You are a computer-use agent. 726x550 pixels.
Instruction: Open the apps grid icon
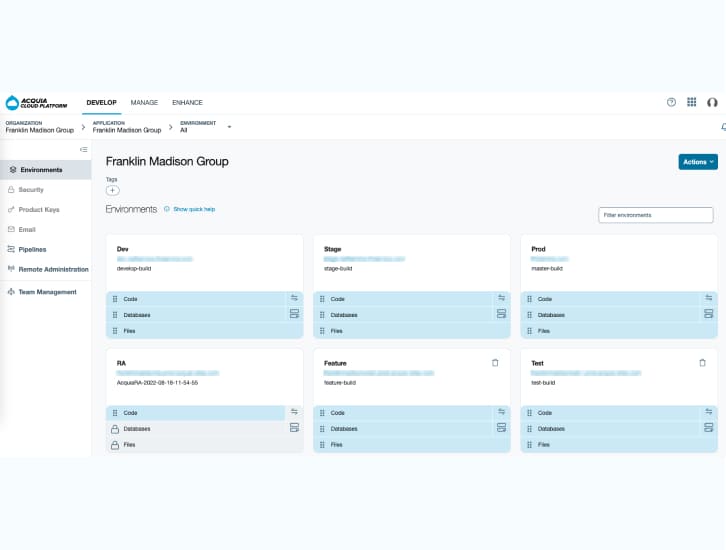tap(691, 102)
